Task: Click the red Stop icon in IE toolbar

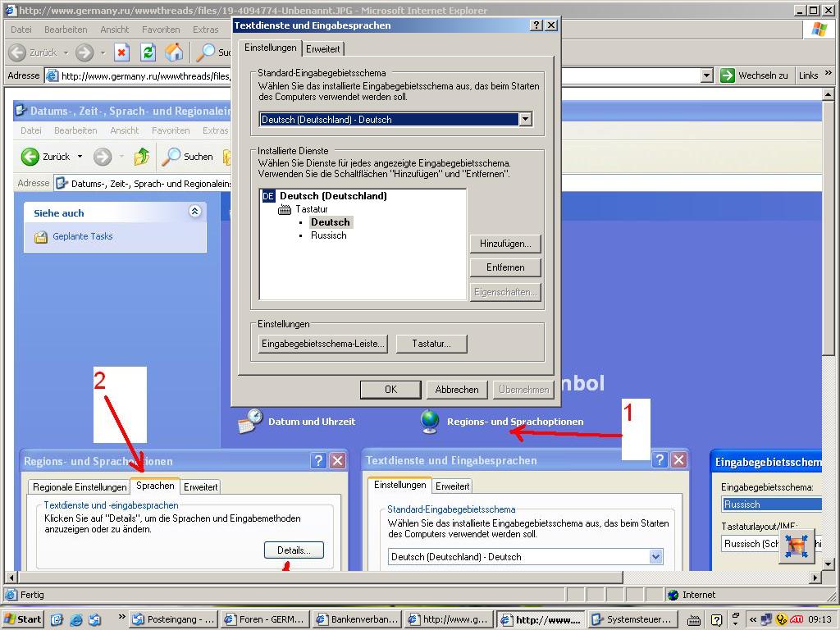Action: pos(121,52)
